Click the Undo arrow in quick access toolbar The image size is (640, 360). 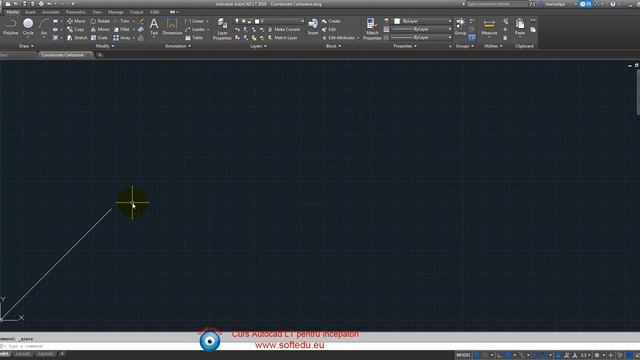tap(49, 4)
